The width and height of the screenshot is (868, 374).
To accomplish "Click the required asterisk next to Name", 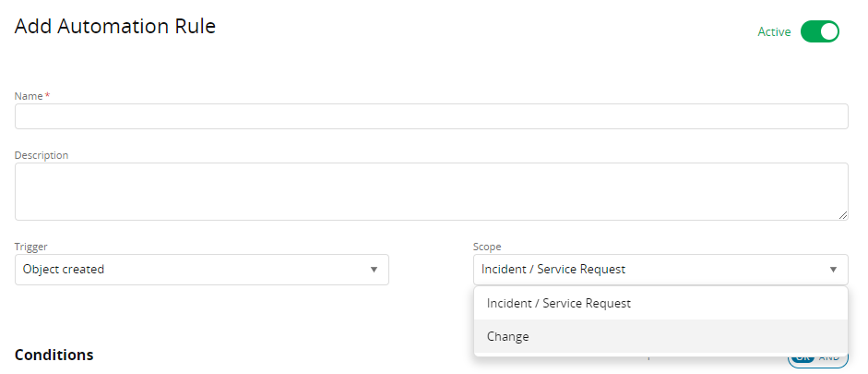I will (x=47, y=96).
